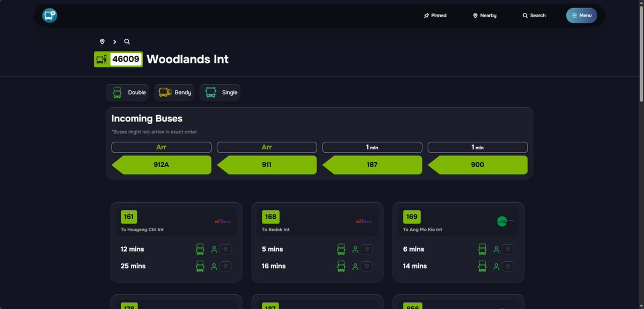
Task: Click the Arr time pill above 911
Action: coord(267,147)
